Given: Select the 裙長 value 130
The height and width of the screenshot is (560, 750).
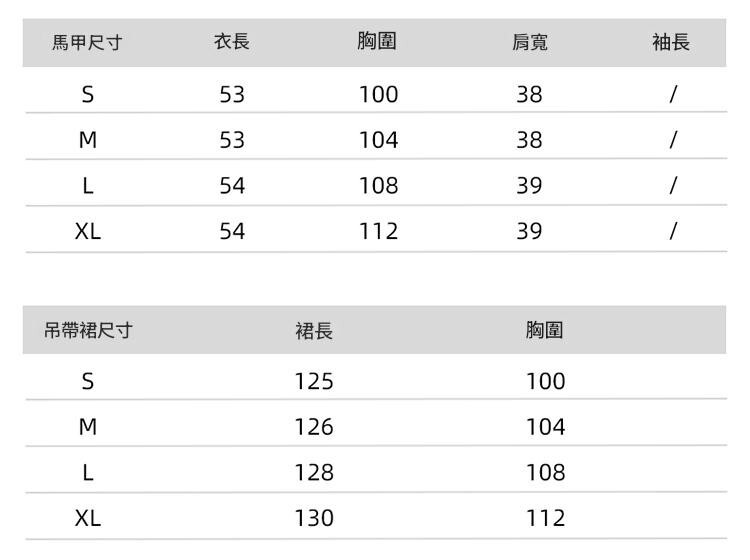Looking at the screenshot, I should tap(314, 519).
